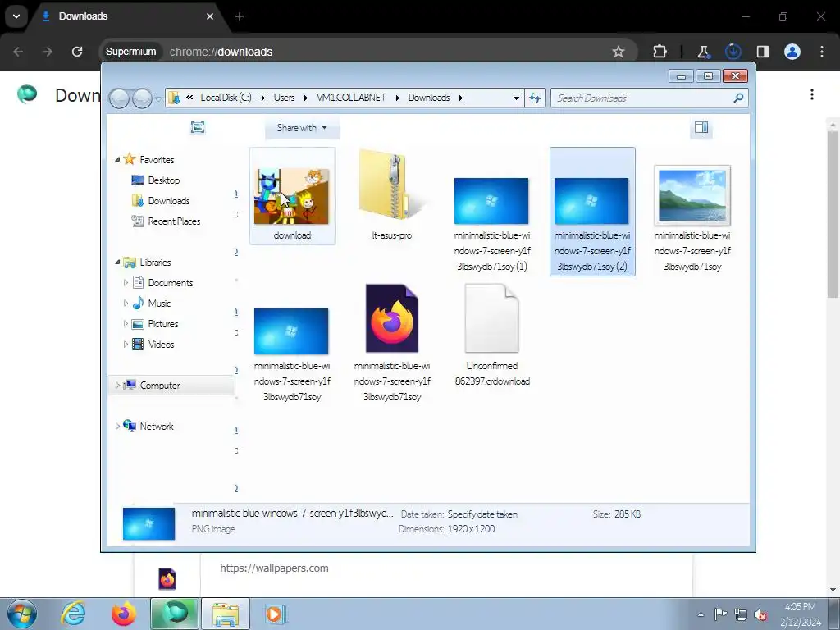The height and width of the screenshot is (630, 840).
Task: Expand the arrow after Downloads breadcrumb
Action: click(x=461, y=98)
